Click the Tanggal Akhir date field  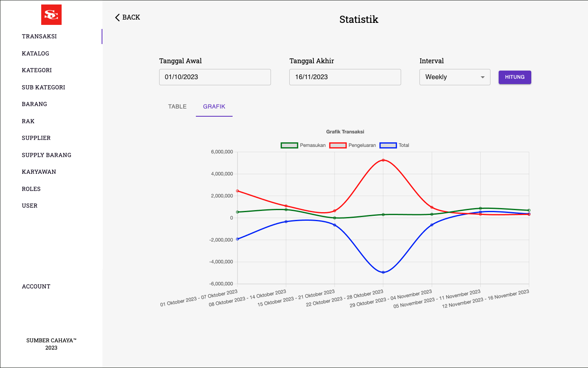click(345, 77)
